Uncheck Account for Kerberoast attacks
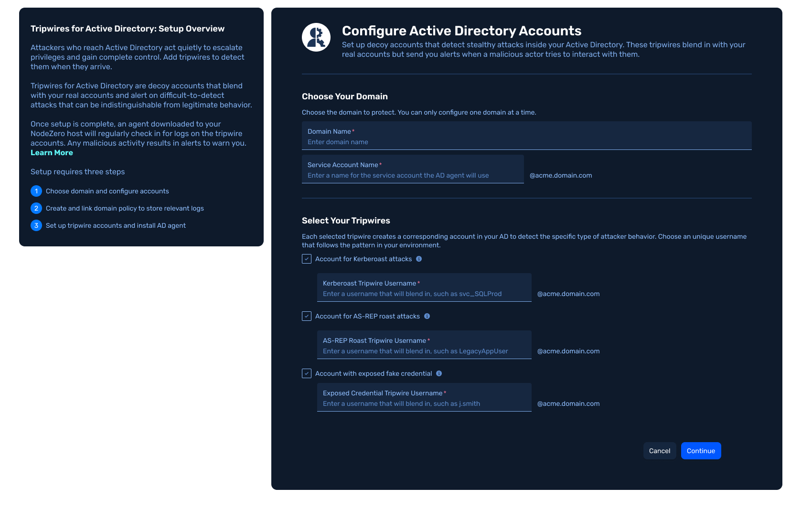Screen dimensions: 812x509 (x=307, y=259)
